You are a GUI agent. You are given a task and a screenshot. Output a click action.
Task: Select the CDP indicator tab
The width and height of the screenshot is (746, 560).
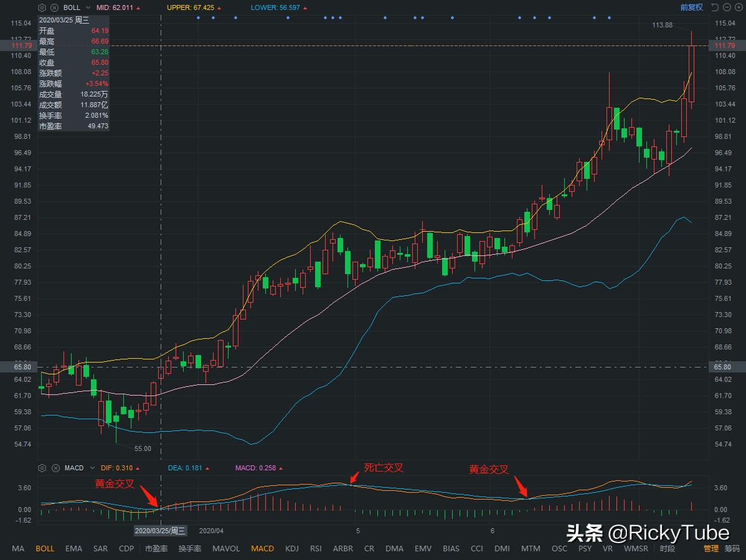click(x=126, y=549)
